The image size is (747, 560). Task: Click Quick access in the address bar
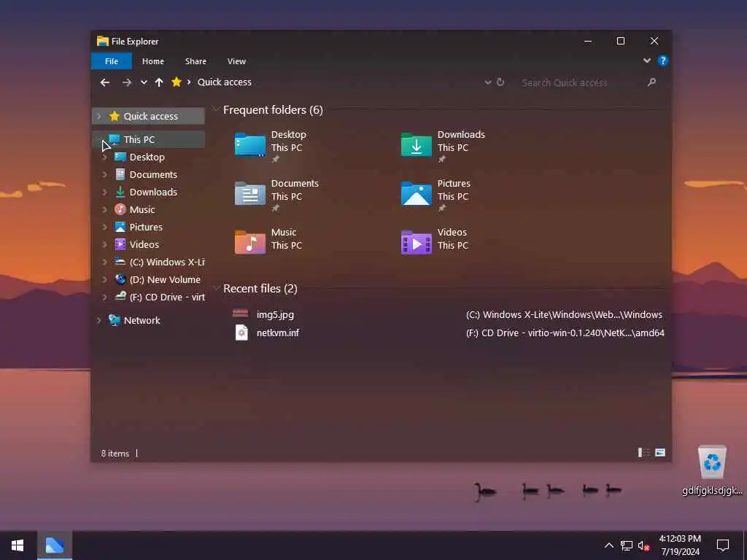[x=225, y=82]
